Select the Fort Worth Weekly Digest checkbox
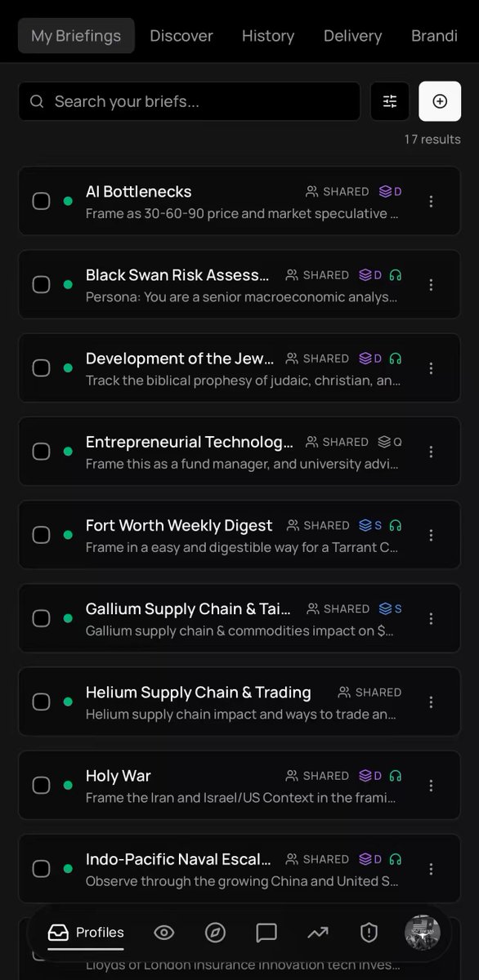Image resolution: width=479 pixels, height=980 pixels. [41, 535]
